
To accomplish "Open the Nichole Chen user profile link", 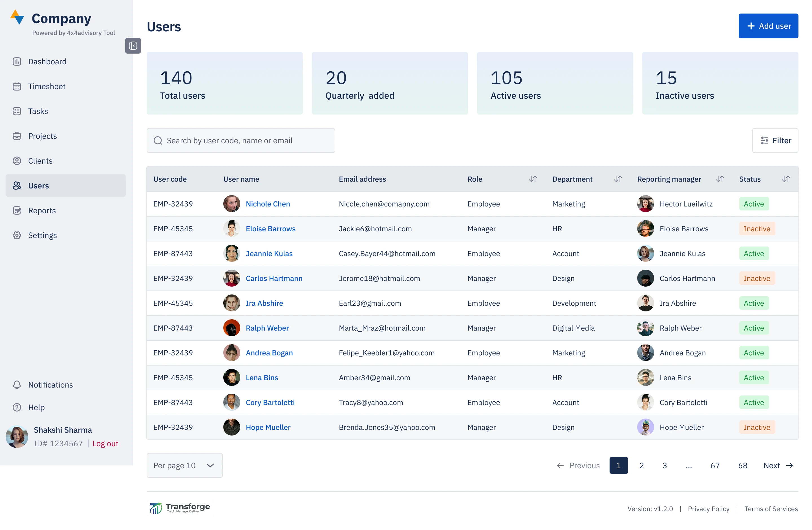I will (268, 204).
